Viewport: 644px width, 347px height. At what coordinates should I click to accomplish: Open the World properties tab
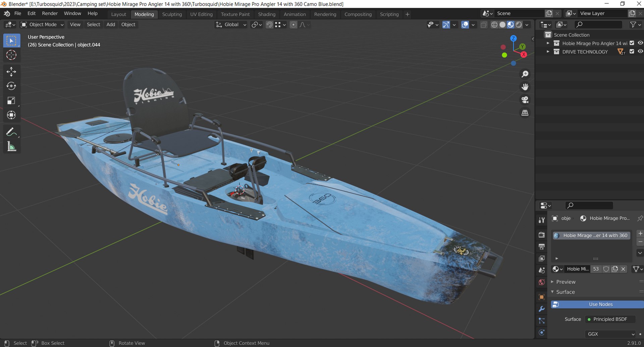pos(541,282)
